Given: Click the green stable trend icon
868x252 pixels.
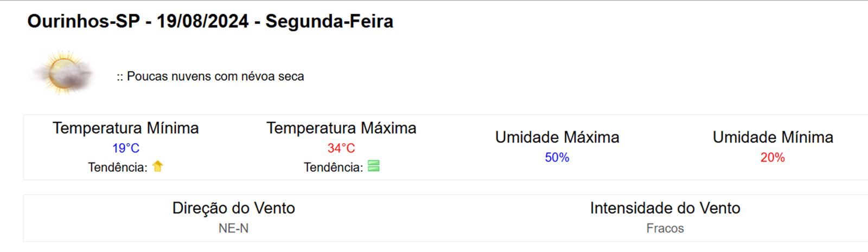Looking at the screenshot, I should point(373,166).
